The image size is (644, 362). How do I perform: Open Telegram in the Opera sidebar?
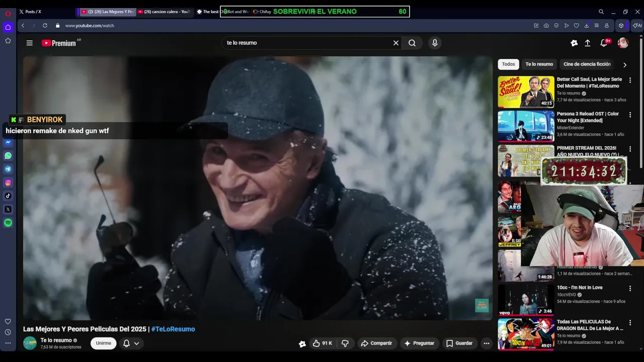[x=8, y=169]
